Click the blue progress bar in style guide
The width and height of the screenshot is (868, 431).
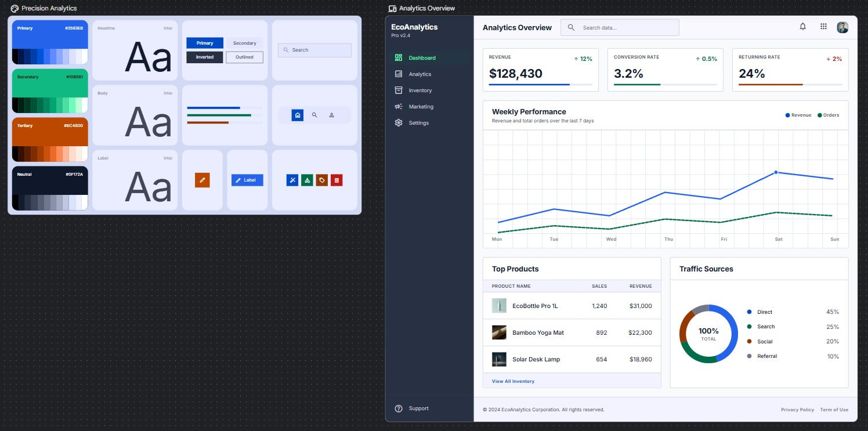coord(214,108)
